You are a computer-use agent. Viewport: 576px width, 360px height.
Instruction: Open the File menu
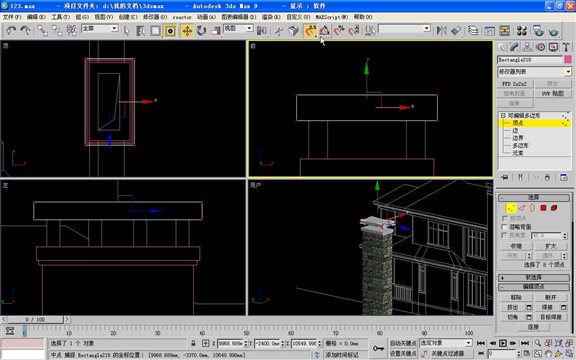(12, 17)
